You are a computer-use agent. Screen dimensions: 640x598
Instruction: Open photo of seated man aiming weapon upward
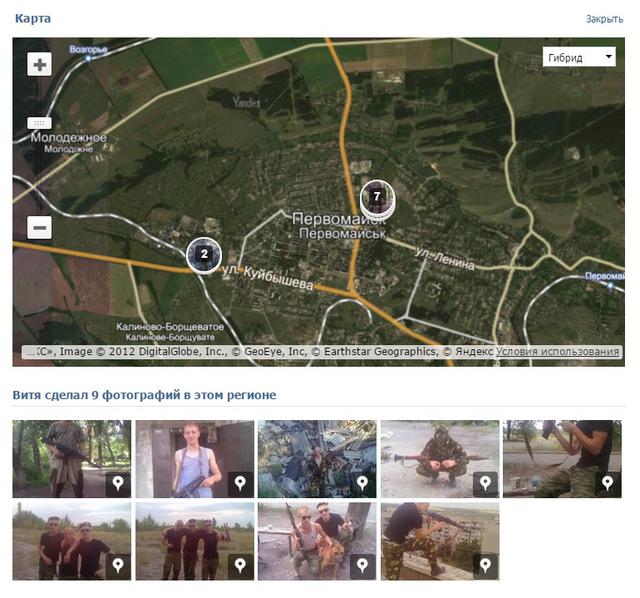[562, 459]
